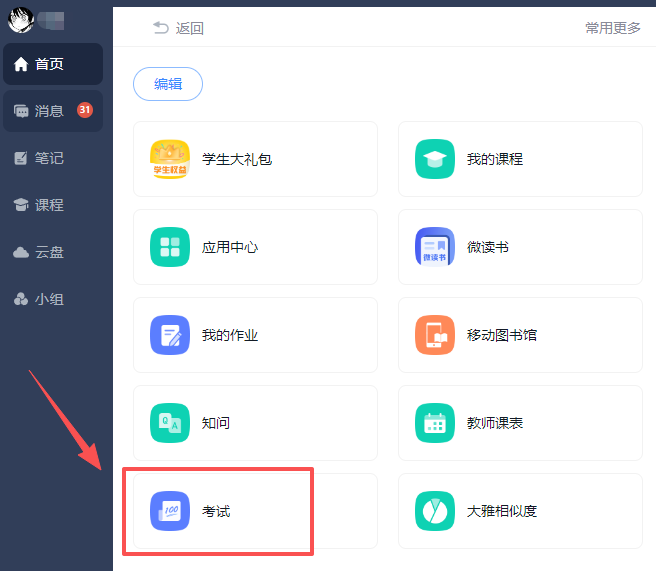Open 云盘 cloud drive in sidebar
Viewport: 656px width, 571px height.
[x=53, y=252]
